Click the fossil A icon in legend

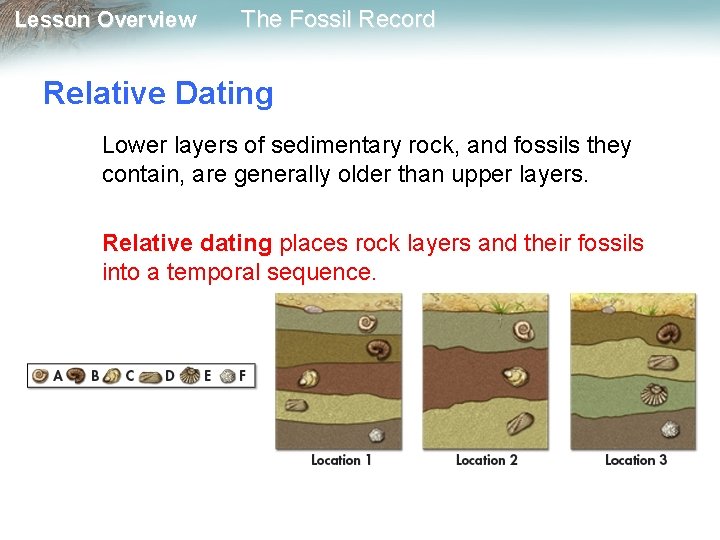[40, 376]
